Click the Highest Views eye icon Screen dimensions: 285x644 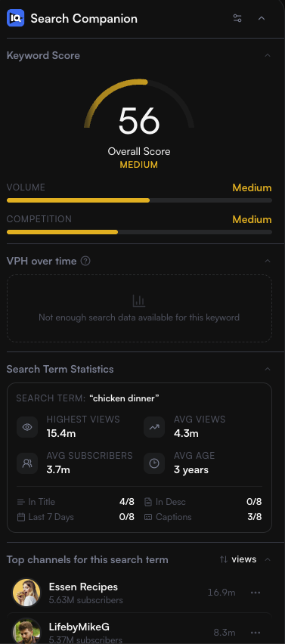point(27,427)
